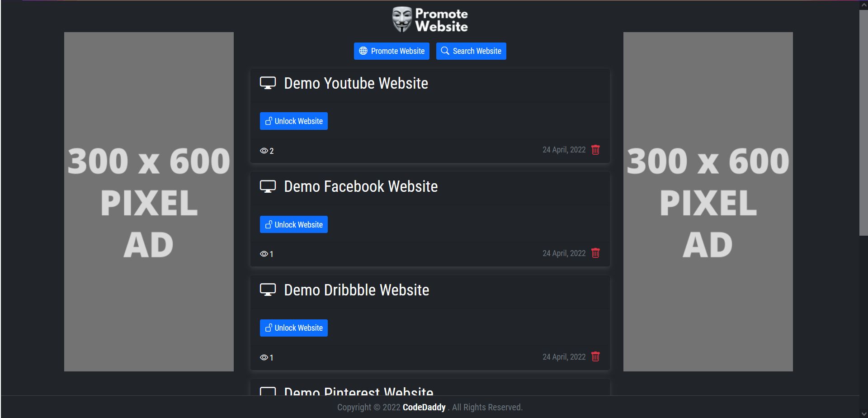The width and height of the screenshot is (868, 418).
Task: Click the date text on Dribbble card
Action: 564,357
